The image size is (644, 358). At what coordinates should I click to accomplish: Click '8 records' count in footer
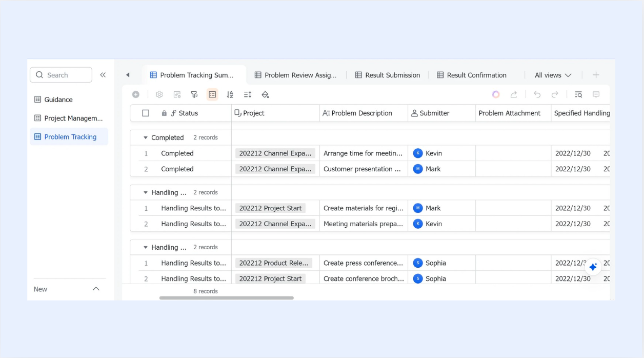[x=206, y=291]
